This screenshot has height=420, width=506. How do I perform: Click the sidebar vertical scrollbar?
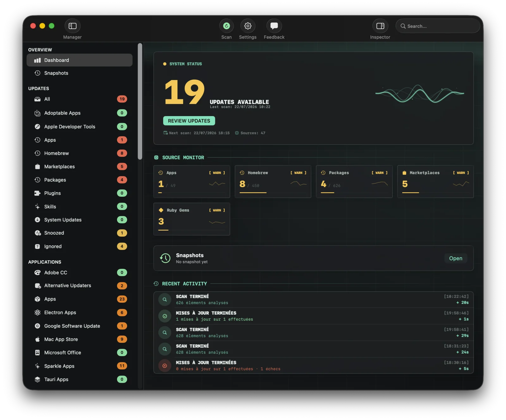pyautogui.click(x=140, y=101)
